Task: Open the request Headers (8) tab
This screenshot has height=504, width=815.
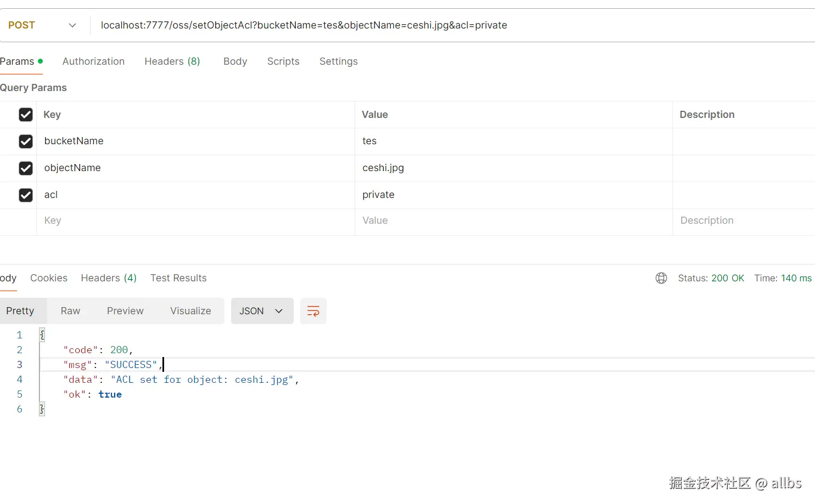Action: [172, 61]
